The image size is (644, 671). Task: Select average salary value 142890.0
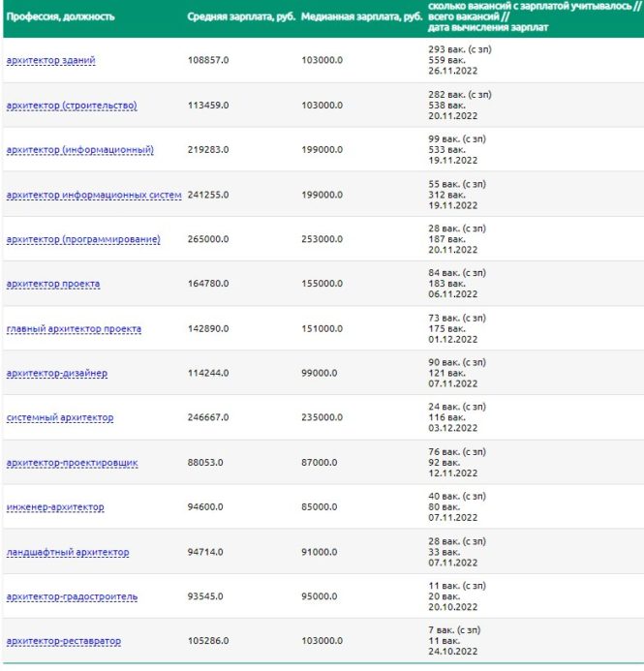tap(208, 328)
